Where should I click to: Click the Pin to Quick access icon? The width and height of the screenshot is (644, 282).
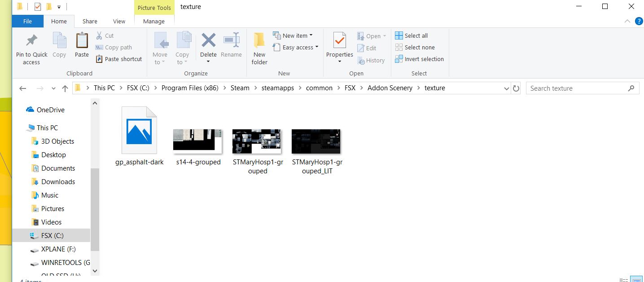coord(31,40)
